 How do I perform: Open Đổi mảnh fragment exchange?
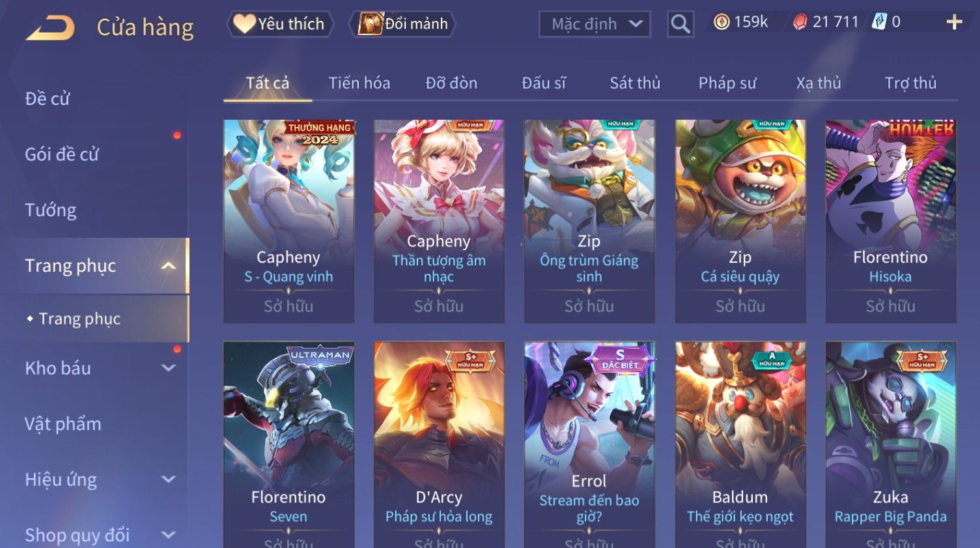(x=403, y=24)
